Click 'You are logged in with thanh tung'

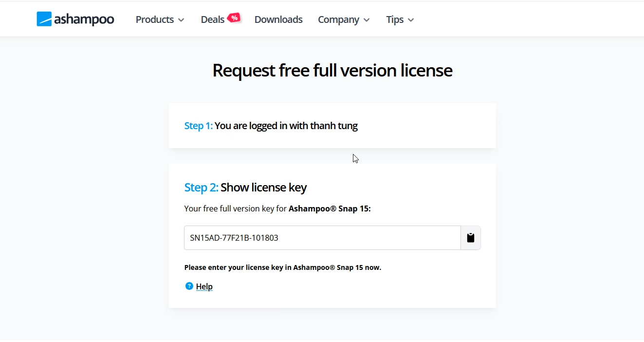coord(286,126)
